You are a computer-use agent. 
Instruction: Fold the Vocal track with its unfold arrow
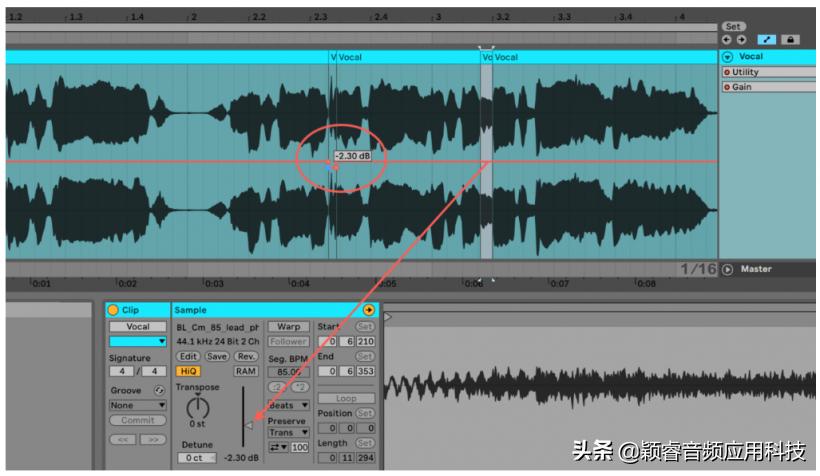click(727, 57)
